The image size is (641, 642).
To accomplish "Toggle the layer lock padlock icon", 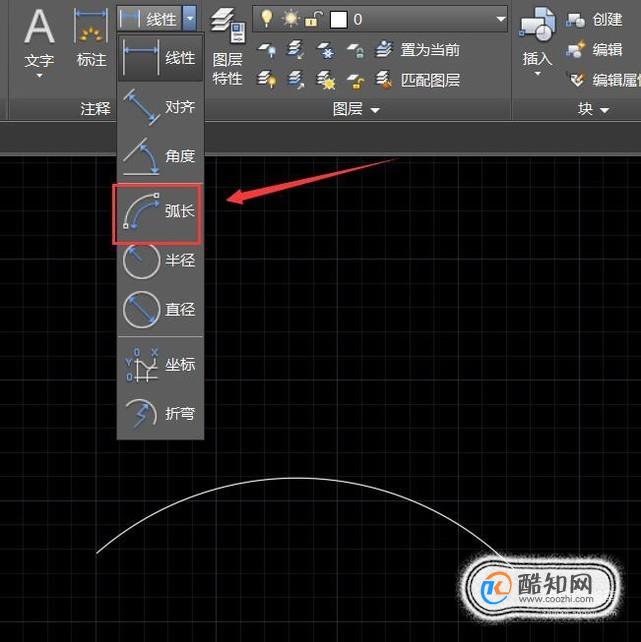I will click(314, 19).
